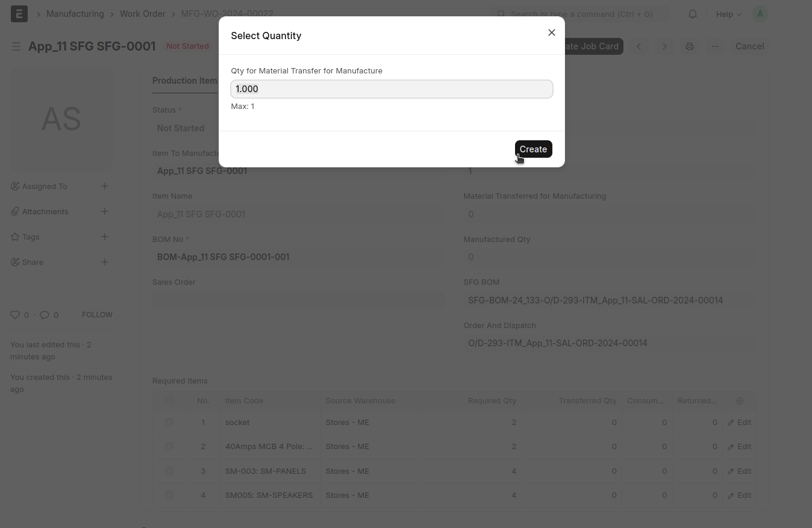Open the user avatar menu
The image size is (812, 528).
760,14
